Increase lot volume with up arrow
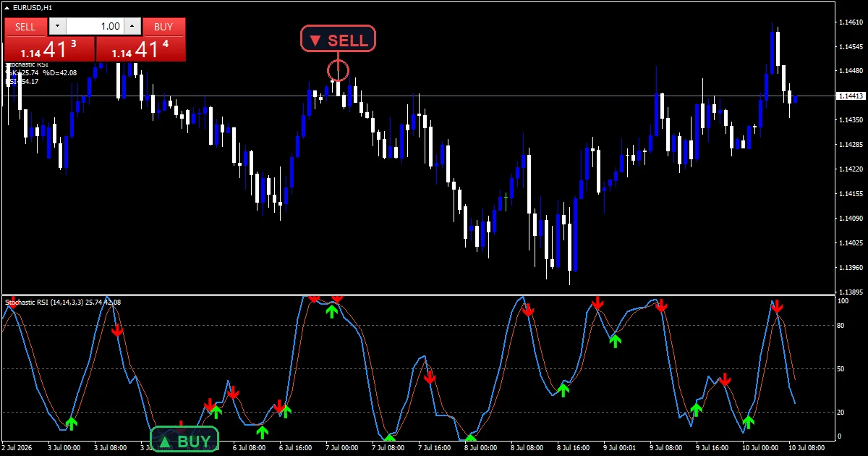 click(x=132, y=27)
